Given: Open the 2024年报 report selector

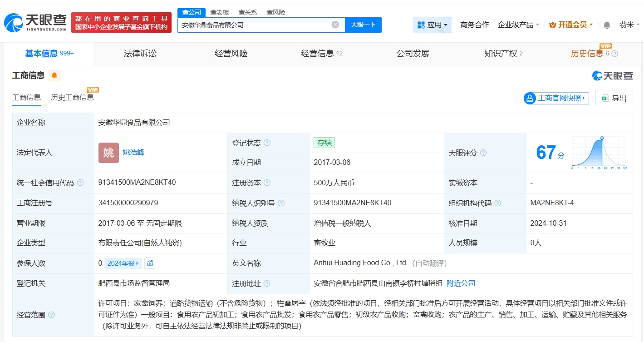Looking at the screenshot, I should 123,263.
